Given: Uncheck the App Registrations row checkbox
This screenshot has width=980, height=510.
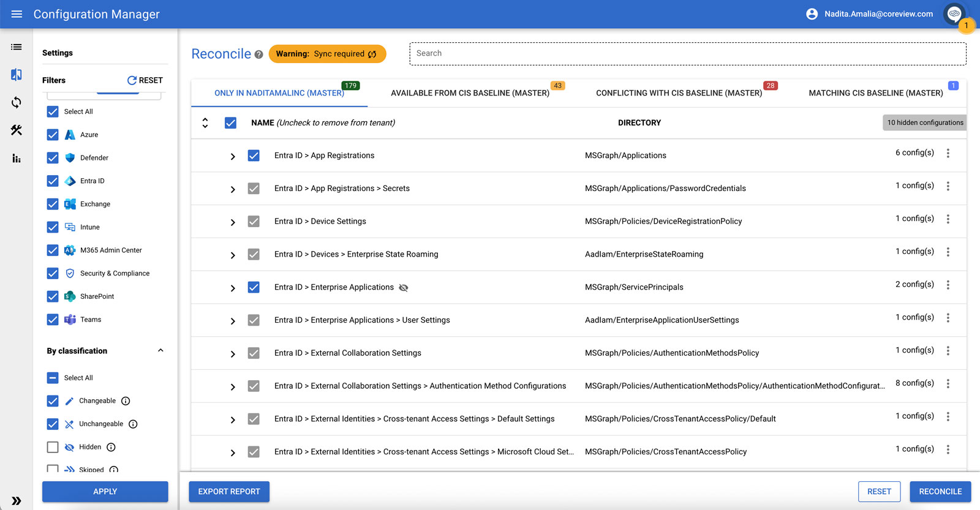Looking at the screenshot, I should [254, 156].
